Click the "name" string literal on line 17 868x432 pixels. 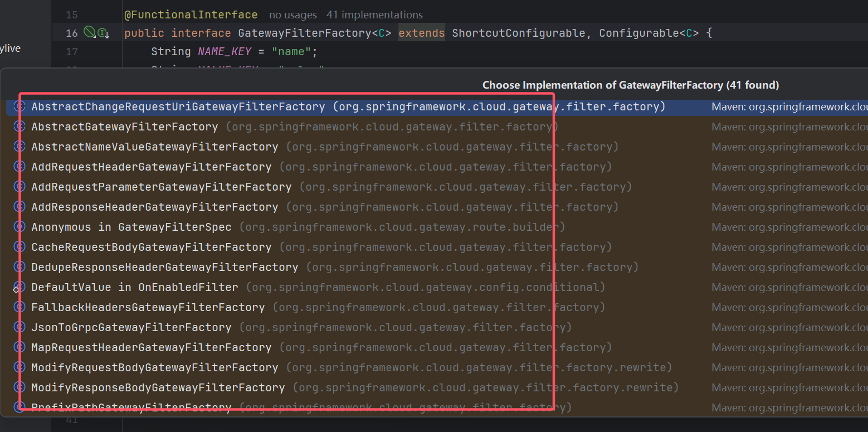tap(291, 51)
